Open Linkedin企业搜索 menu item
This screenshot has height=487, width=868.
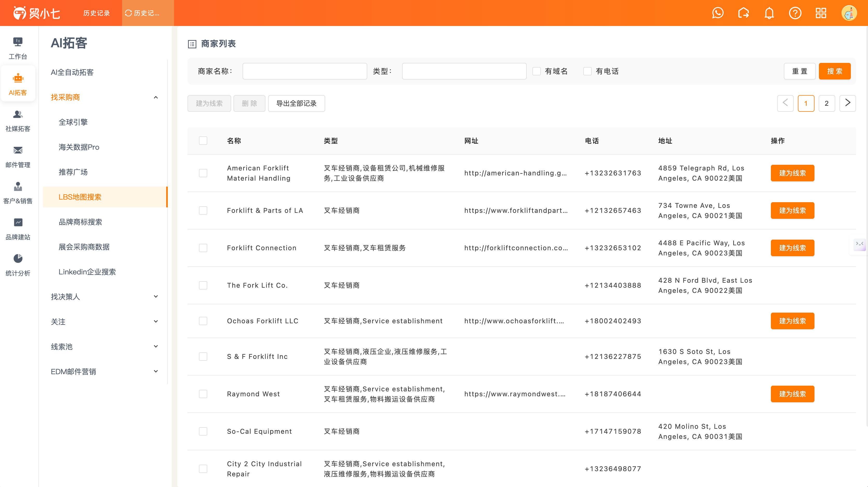pos(105,272)
